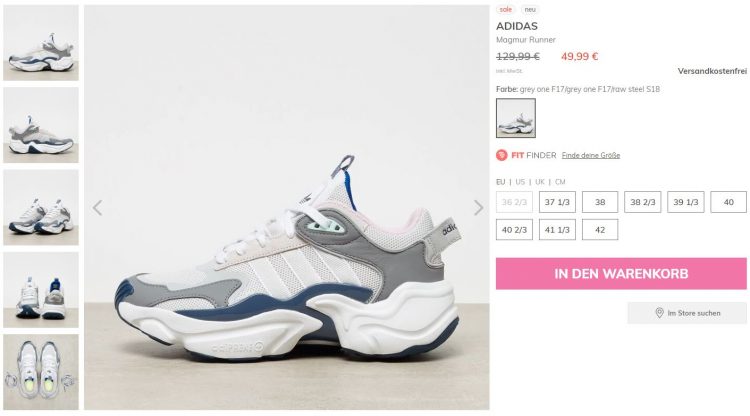Select size 40 2/3
Image resolution: width=750 pixels, height=416 pixels.
point(514,230)
